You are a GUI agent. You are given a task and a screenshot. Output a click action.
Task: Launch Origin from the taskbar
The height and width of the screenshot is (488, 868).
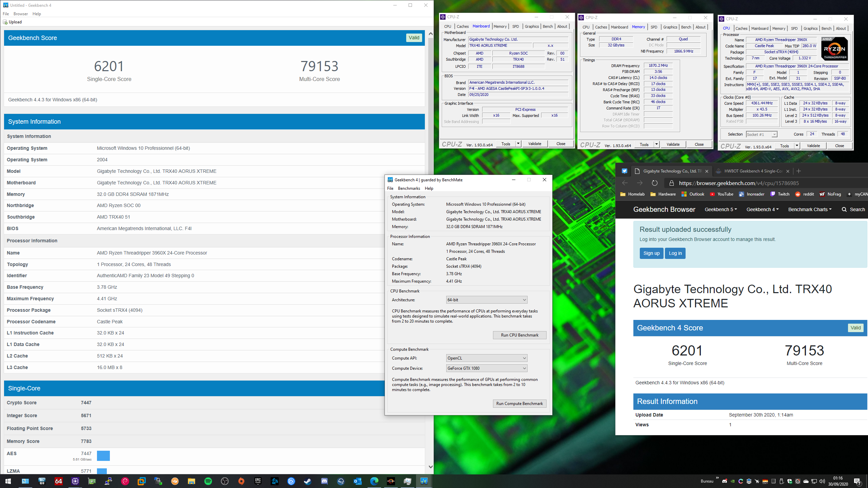click(x=241, y=481)
